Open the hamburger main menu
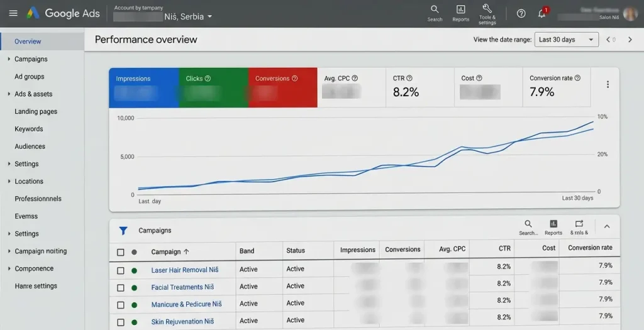Image resolution: width=644 pixels, height=330 pixels. (x=13, y=13)
